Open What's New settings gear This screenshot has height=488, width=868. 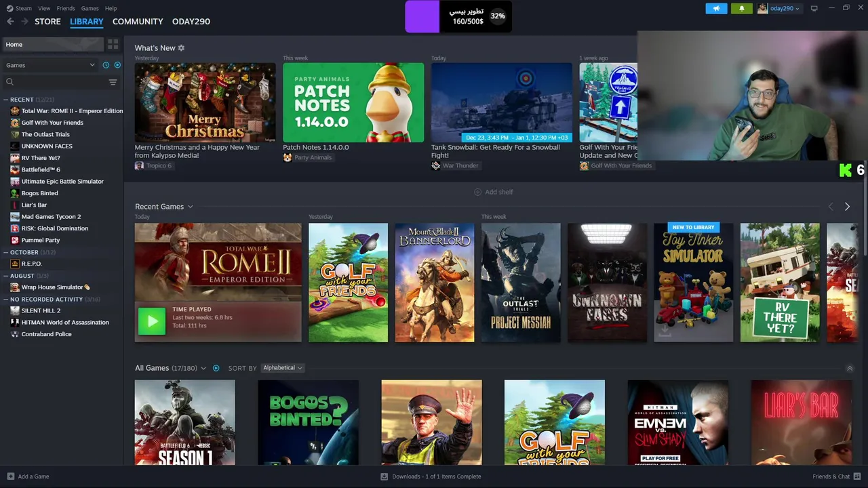click(181, 48)
